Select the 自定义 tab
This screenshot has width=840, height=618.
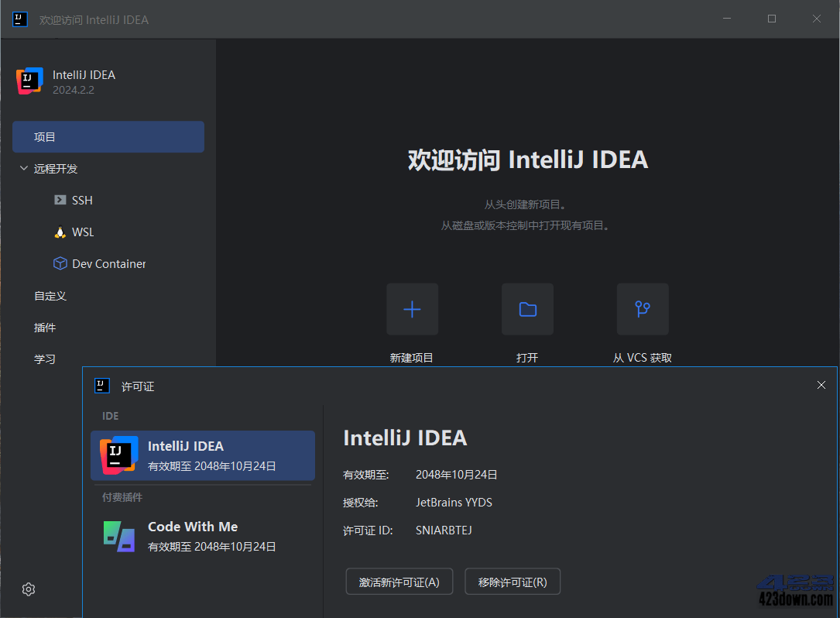click(50, 295)
